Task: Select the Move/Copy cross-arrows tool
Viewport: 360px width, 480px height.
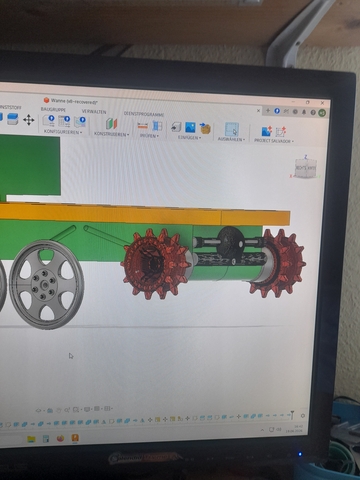Action: click(29, 120)
